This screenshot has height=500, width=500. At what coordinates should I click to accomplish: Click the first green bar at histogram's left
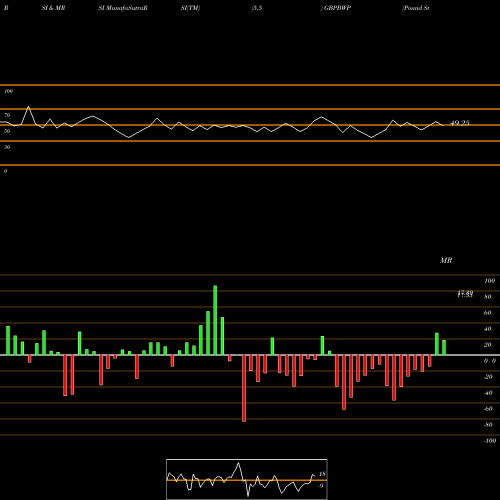pyautogui.click(x=8, y=341)
